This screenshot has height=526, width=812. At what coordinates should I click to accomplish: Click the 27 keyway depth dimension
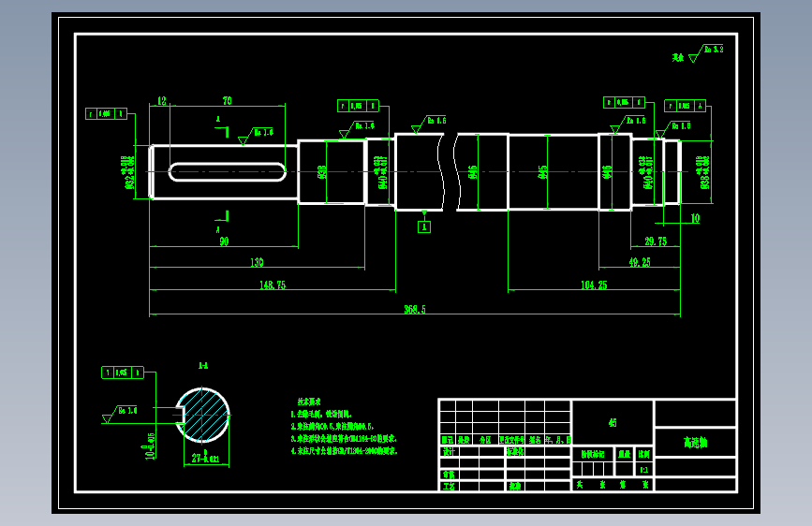[205, 458]
